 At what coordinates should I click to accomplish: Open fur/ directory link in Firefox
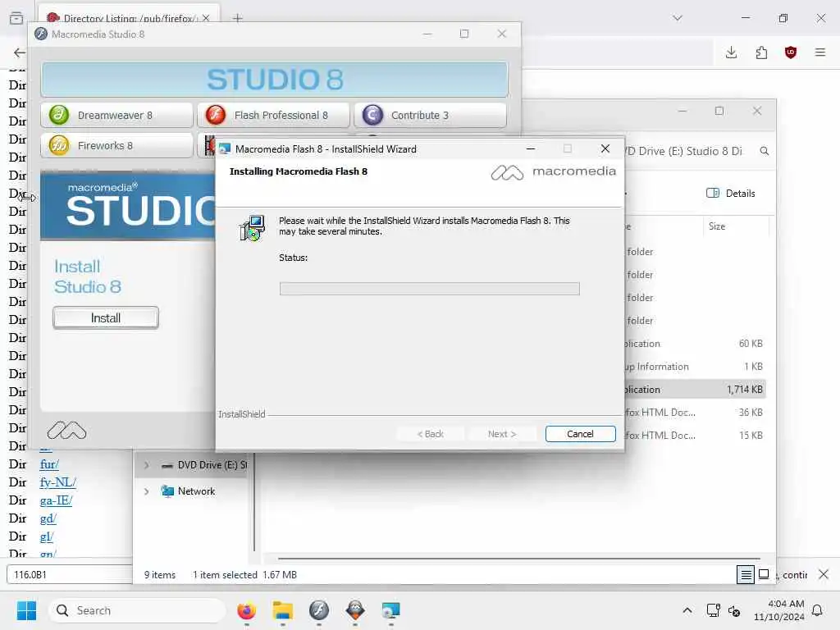[x=48, y=464]
